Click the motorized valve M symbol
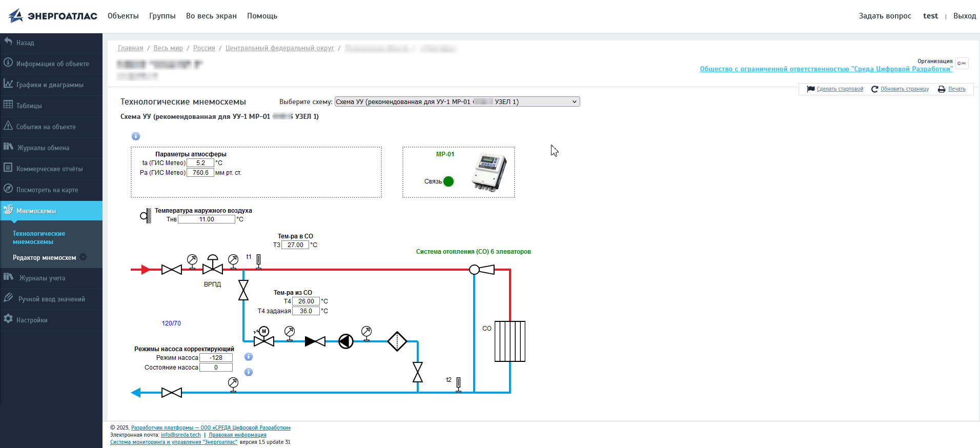980x448 pixels. click(x=264, y=337)
